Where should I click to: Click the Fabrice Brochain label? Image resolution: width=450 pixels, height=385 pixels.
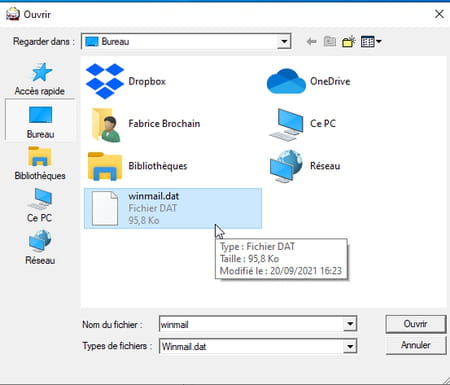(164, 124)
